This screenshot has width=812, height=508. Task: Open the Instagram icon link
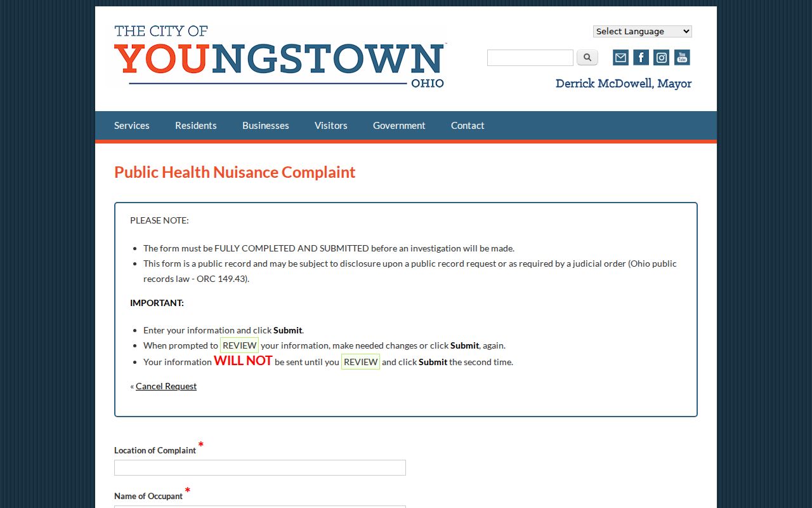(661, 58)
